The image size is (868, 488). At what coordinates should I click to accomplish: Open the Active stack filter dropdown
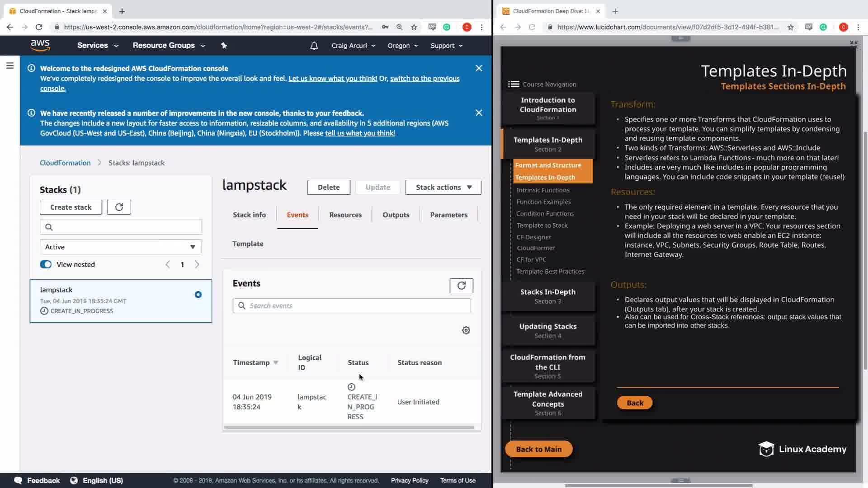(x=121, y=247)
